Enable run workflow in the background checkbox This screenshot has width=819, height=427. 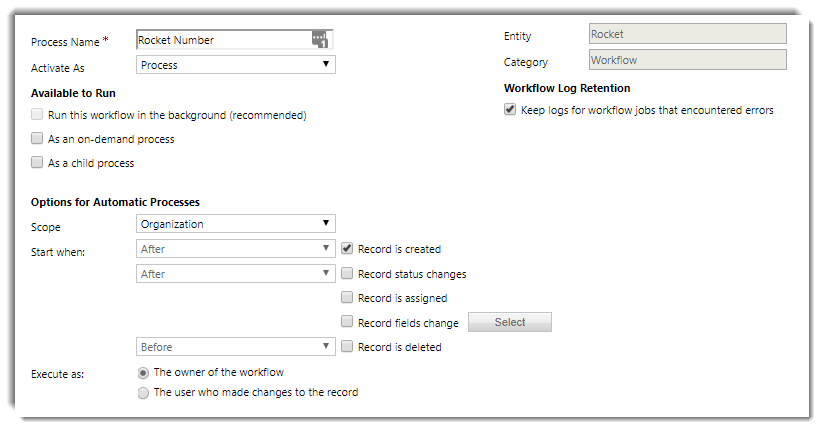tap(38, 115)
